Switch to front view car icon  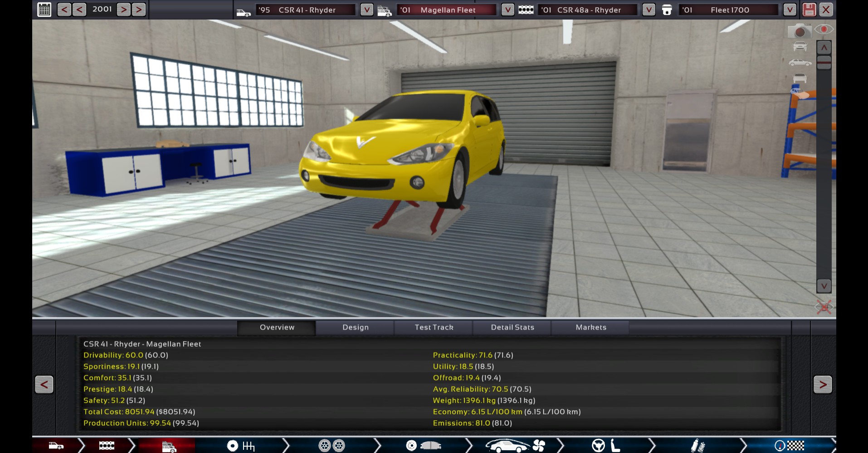point(800,46)
